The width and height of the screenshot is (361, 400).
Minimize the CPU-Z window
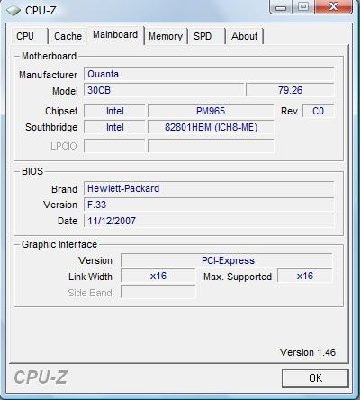(x=280, y=7)
